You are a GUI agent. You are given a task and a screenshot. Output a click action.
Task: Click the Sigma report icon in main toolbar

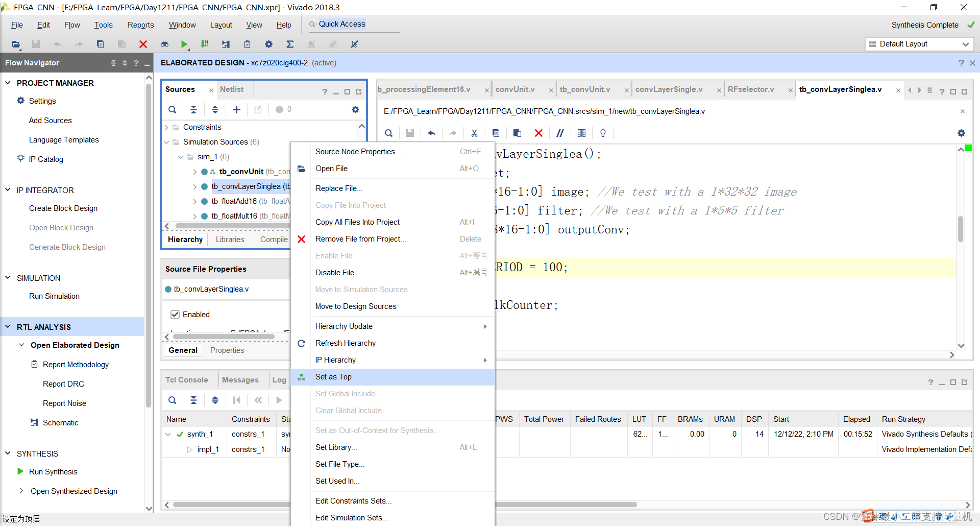(x=290, y=44)
